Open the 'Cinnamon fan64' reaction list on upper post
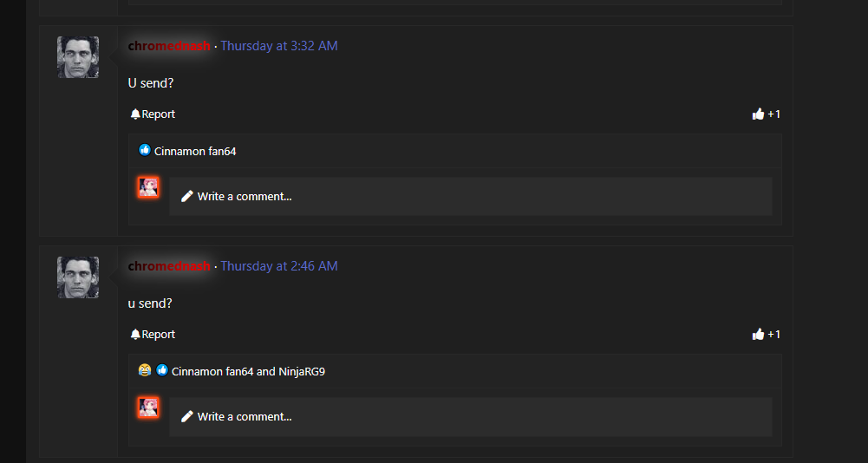The image size is (868, 463). 195,151
